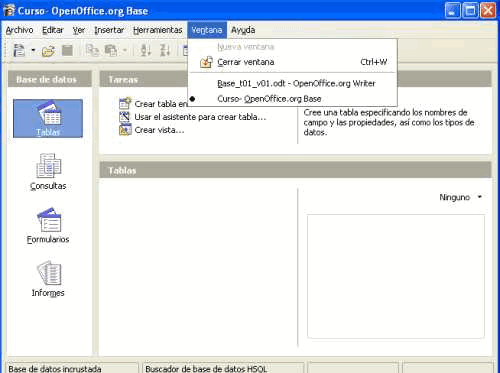Click the table description text in Tareas
The width and height of the screenshot is (500, 373).
[389, 122]
